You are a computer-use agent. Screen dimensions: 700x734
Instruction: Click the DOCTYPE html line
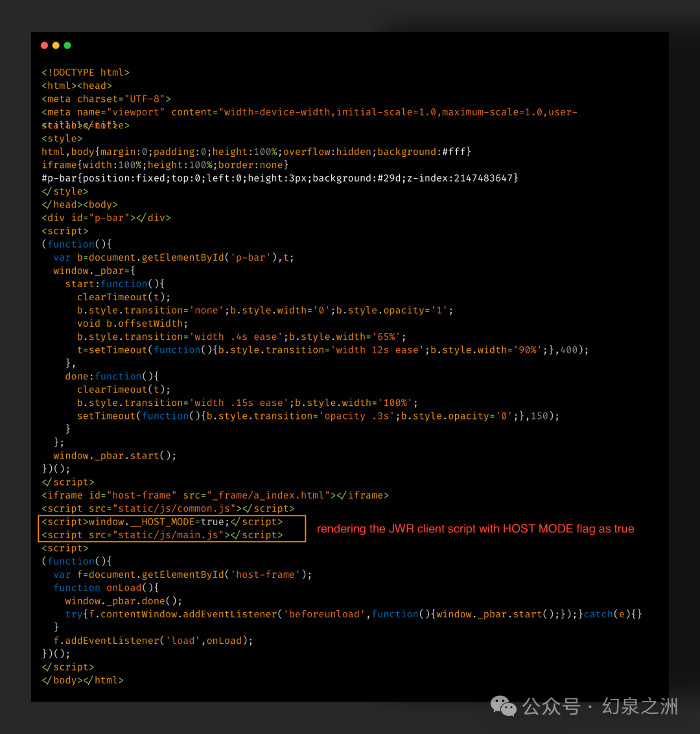(86, 73)
